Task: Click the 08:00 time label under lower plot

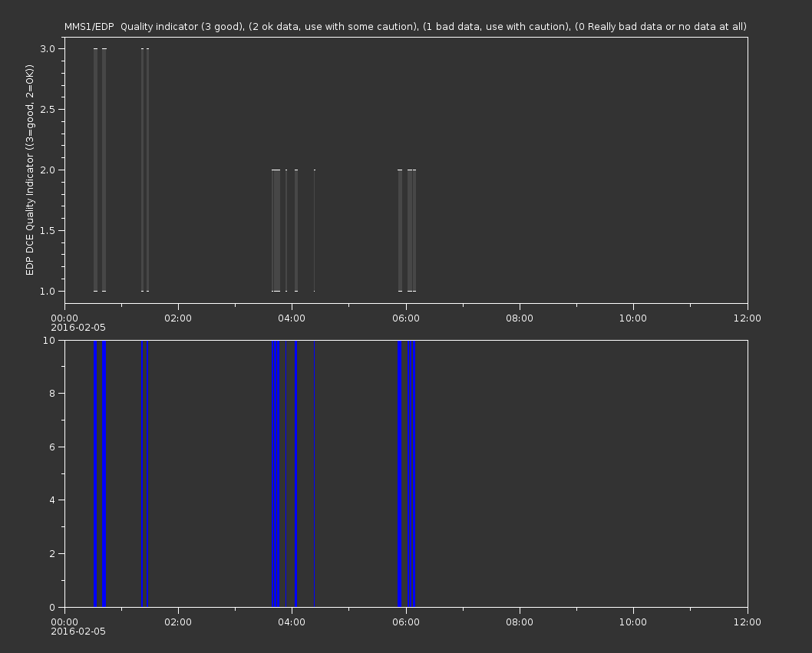Action: click(x=520, y=622)
